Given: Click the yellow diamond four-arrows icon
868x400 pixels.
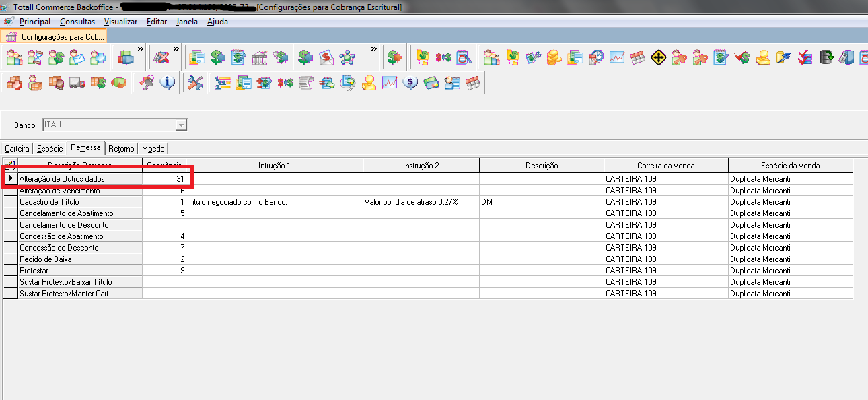Looking at the screenshot, I should click(x=658, y=57).
